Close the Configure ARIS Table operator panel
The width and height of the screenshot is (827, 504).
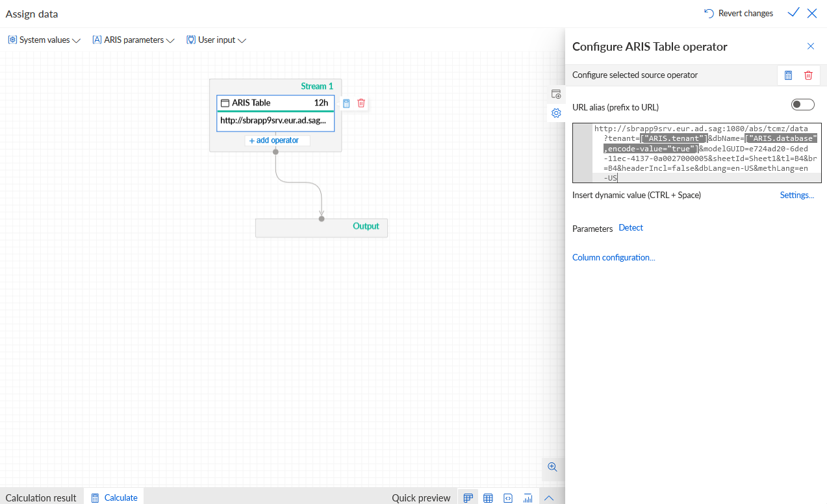[x=810, y=46]
